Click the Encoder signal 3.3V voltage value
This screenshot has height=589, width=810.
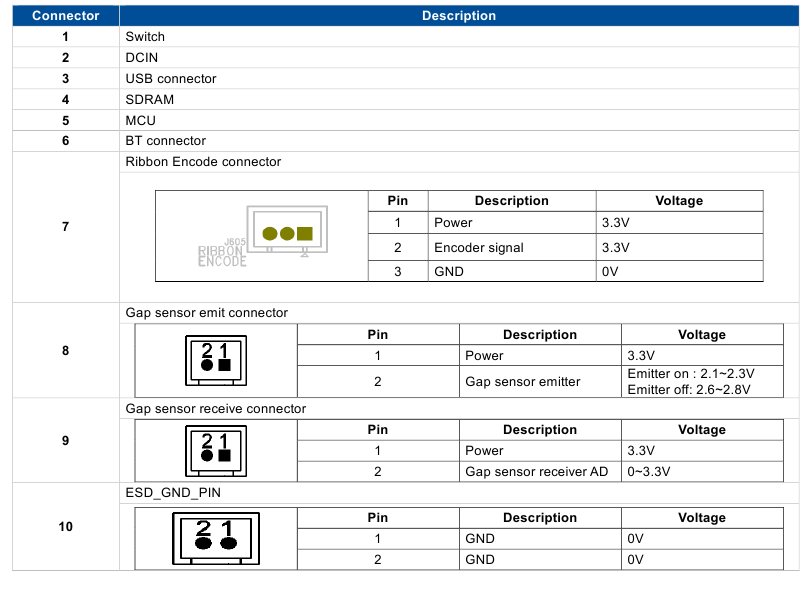613,247
